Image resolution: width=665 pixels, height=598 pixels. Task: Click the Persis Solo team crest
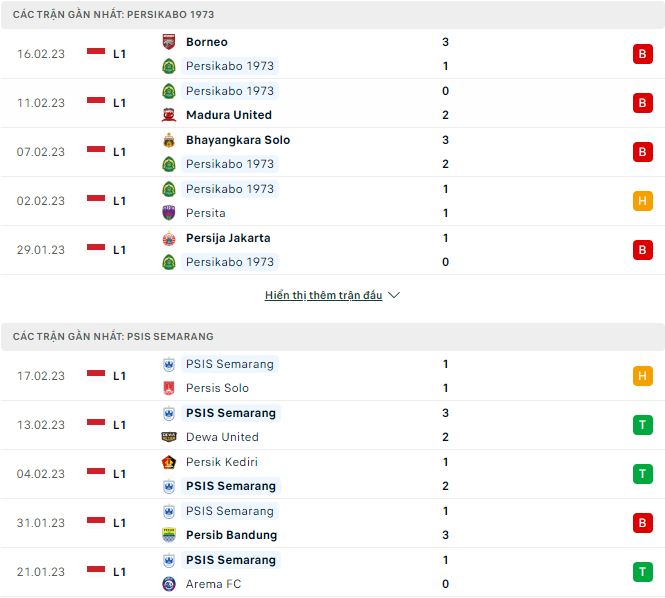tap(169, 388)
